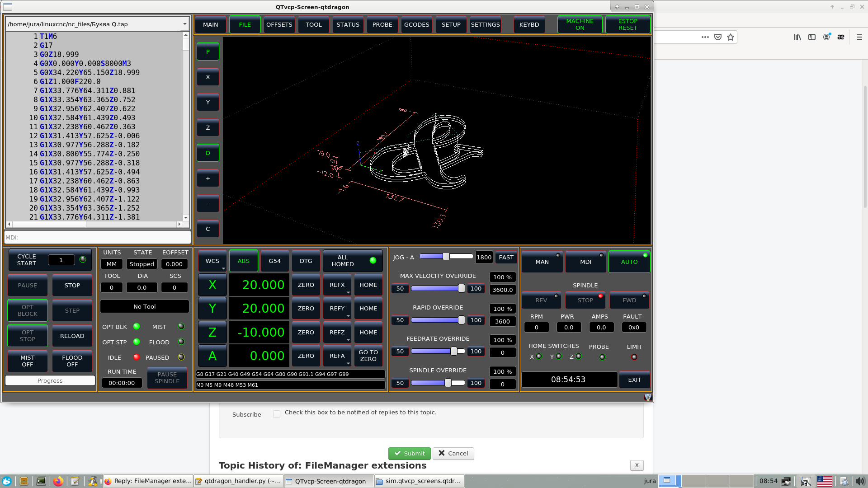Toggle ESTOP RESET button
Image resolution: width=868 pixels, height=488 pixels.
pyautogui.click(x=627, y=24)
